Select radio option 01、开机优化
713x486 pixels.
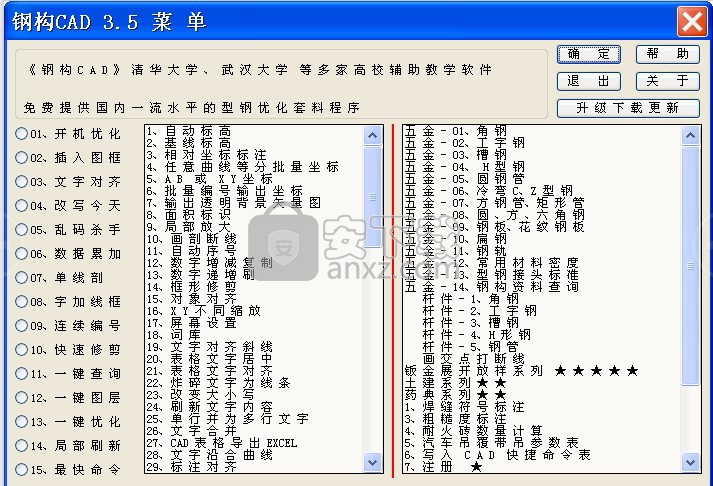(x=21, y=133)
